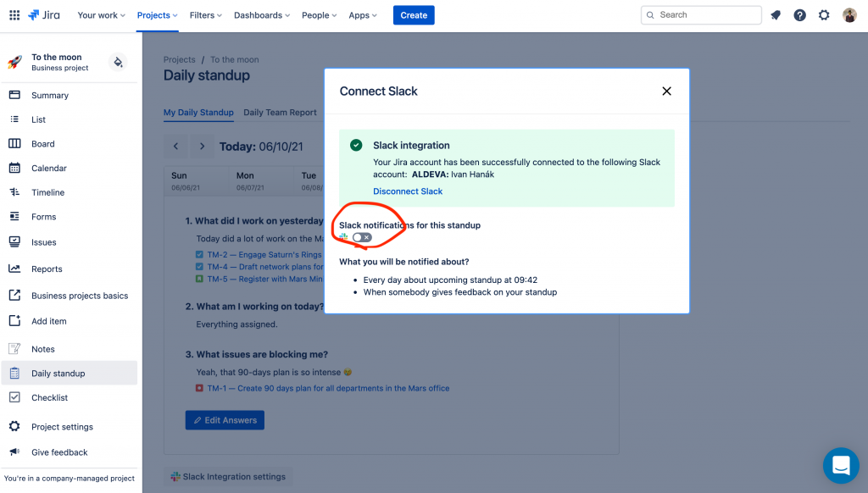Open the TM-5 Register with Mars link
The image size is (868, 493).
(265, 279)
